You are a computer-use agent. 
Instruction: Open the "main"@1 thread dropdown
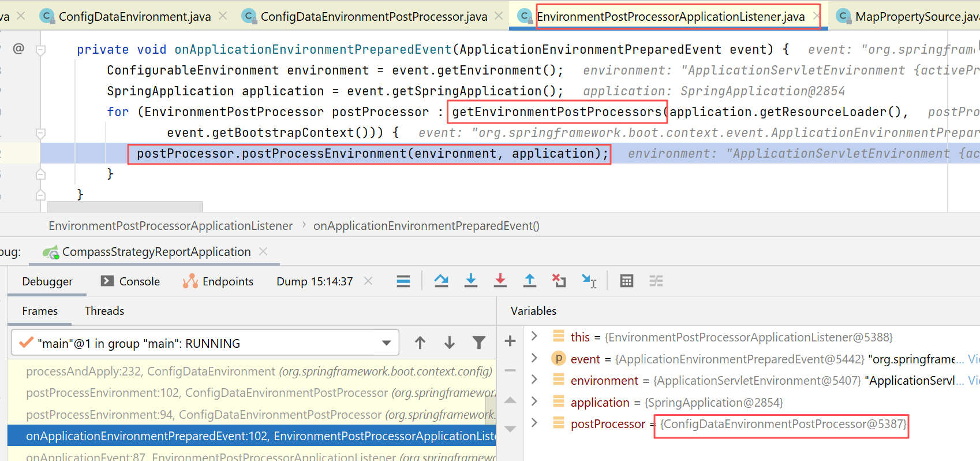(x=386, y=343)
